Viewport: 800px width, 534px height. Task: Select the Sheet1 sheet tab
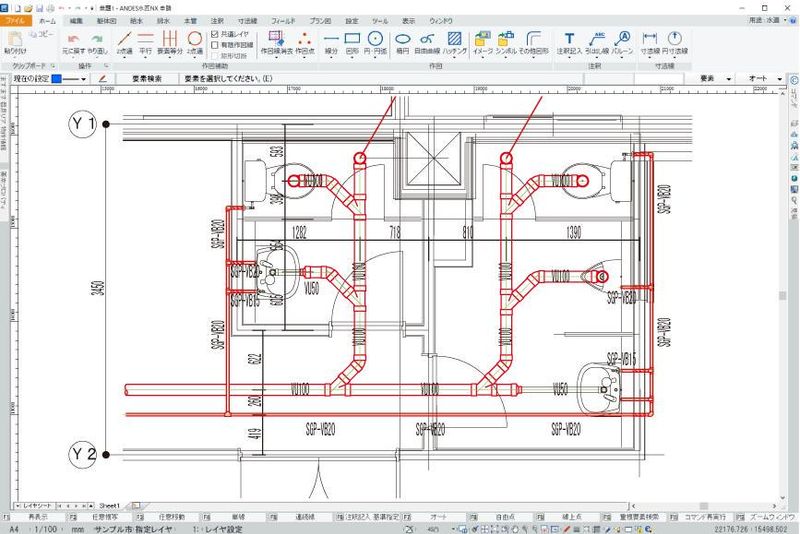(x=109, y=505)
